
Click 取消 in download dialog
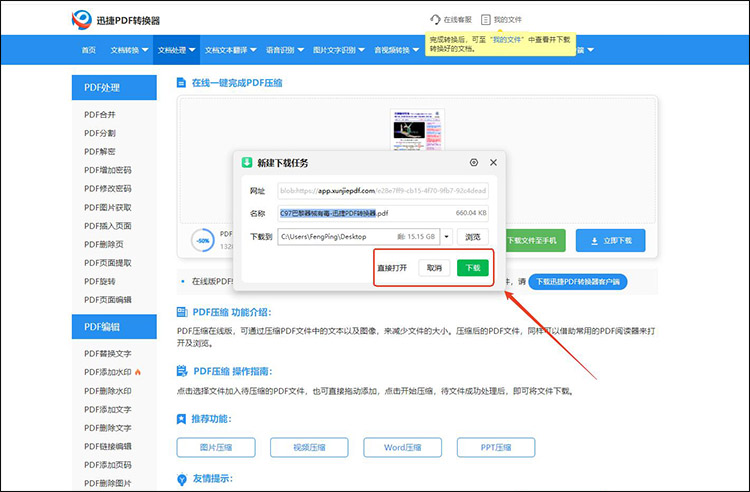pos(434,268)
